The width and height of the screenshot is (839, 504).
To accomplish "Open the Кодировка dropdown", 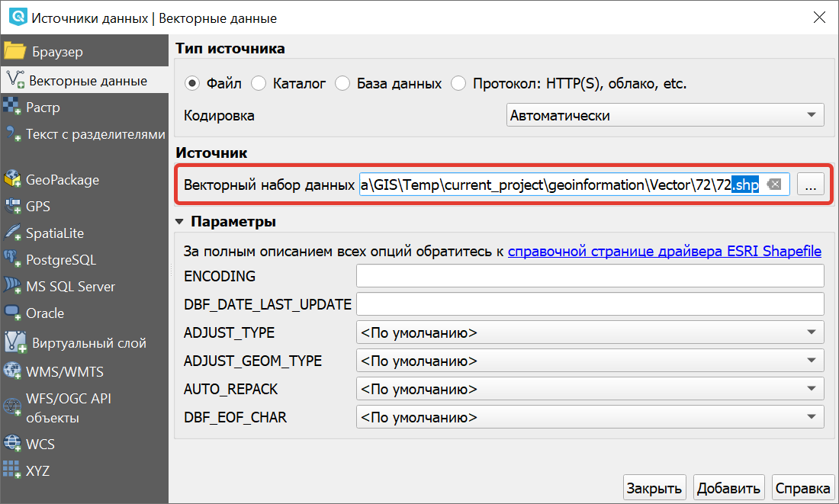I will click(665, 115).
